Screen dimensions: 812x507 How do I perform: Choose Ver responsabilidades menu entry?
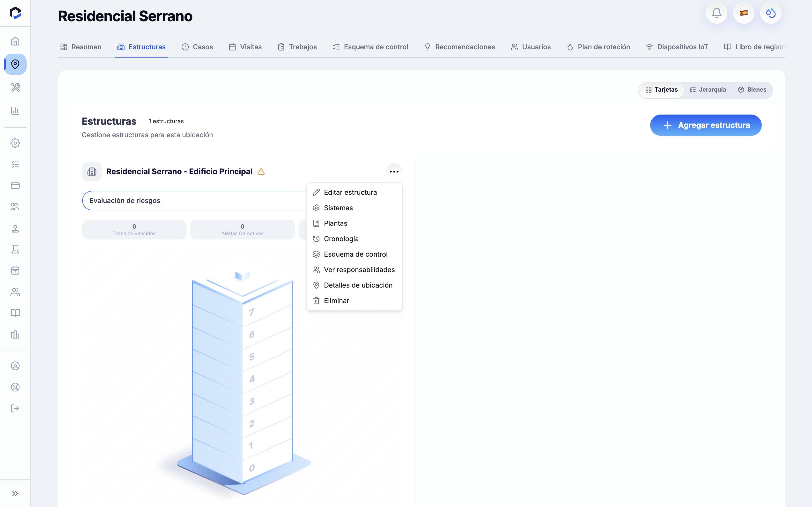point(354,270)
